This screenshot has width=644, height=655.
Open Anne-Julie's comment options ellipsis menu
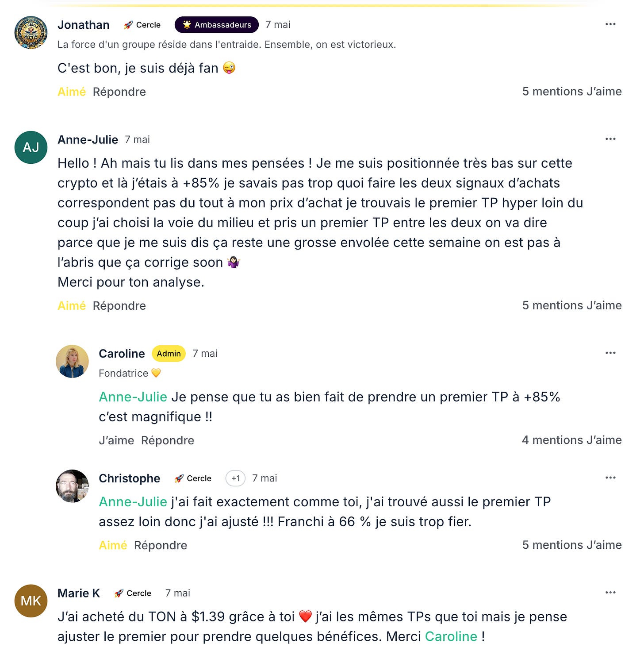(610, 139)
